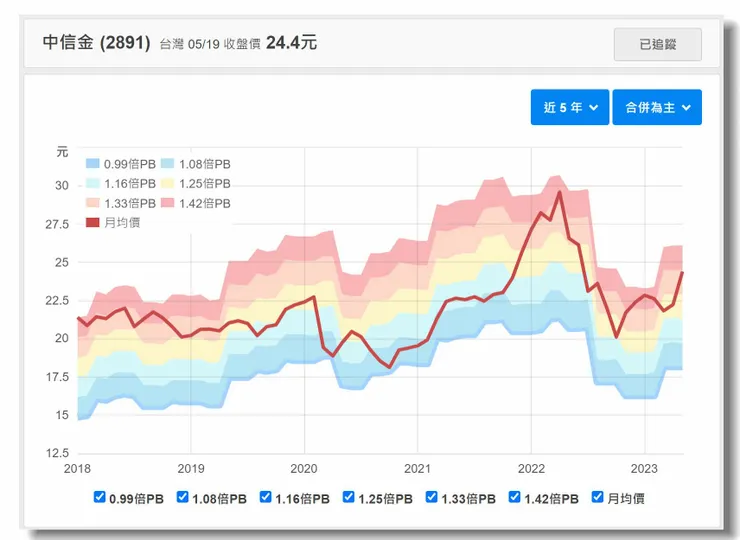Click the 1.25倍PB yellow legend swatch
Image resolution: width=740 pixels, height=540 pixels.
tap(168, 183)
